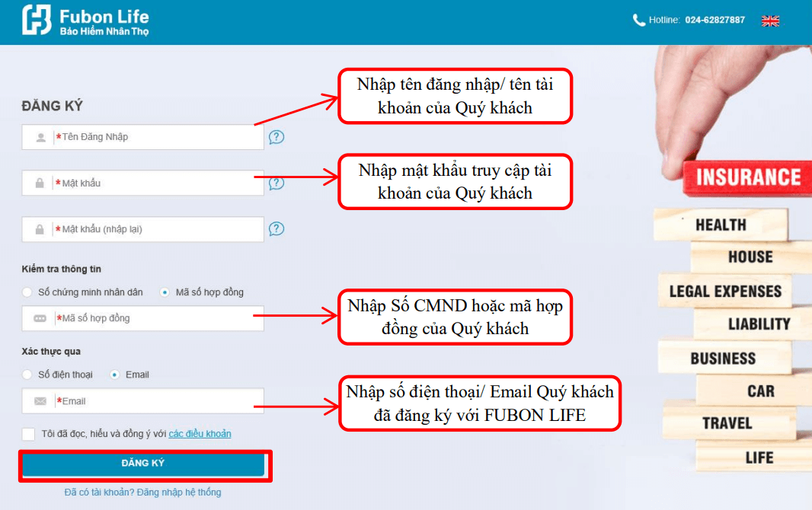
Task: Open the các điều khoản terms link
Action: [200, 434]
